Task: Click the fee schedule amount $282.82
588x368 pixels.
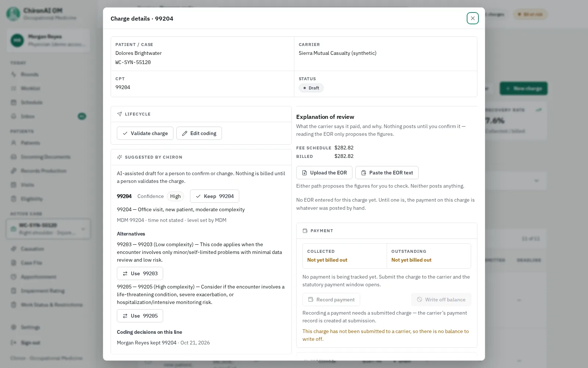Action: pos(344,148)
